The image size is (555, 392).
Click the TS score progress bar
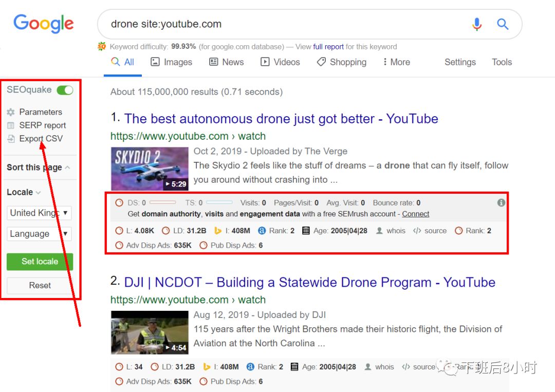pyautogui.click(x=219, y=202)
